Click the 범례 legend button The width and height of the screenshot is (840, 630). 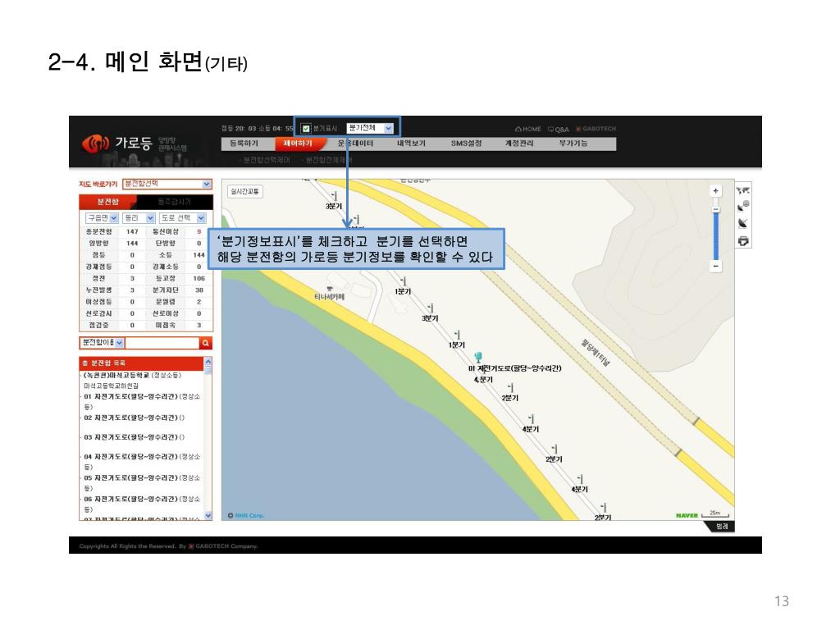pos(722,527)
